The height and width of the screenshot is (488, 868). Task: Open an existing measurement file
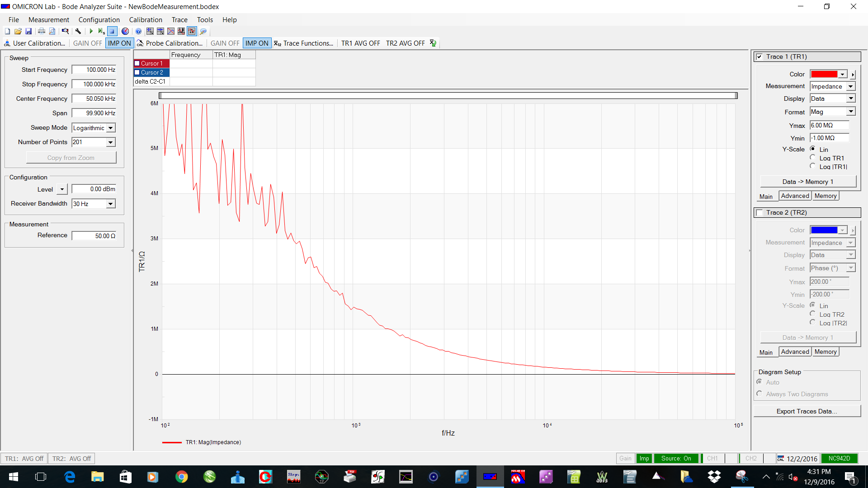click(18, 31)
